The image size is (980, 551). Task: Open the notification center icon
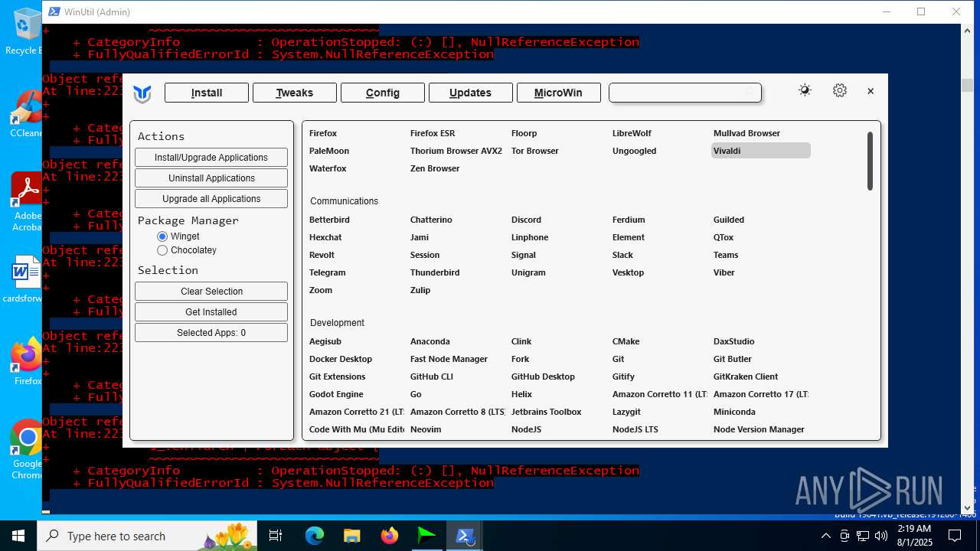tap(955, 536)
